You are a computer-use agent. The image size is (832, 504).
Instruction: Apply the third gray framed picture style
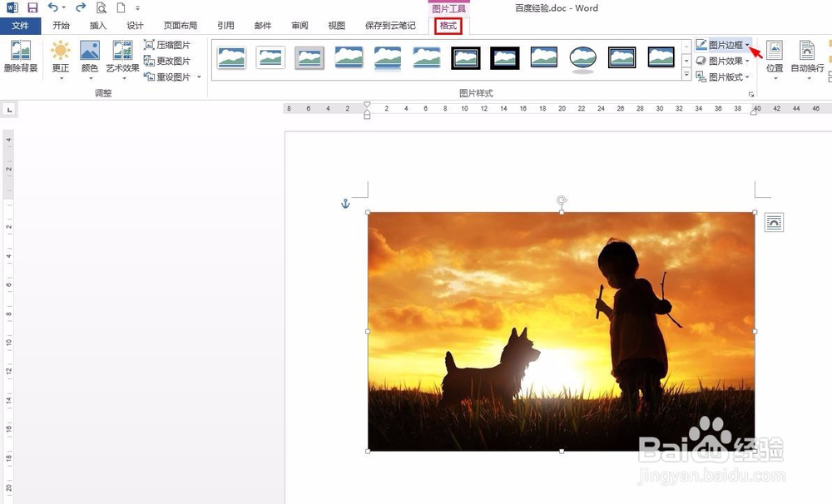click(310, 57)
